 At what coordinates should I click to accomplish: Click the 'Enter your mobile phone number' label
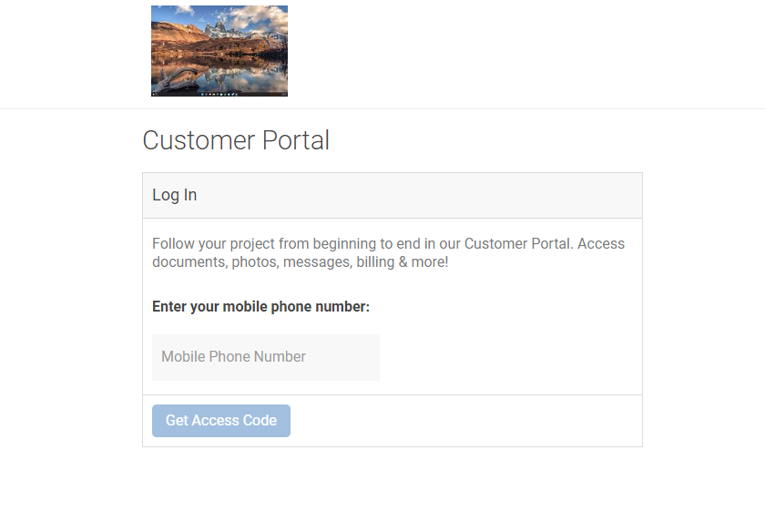261,306
